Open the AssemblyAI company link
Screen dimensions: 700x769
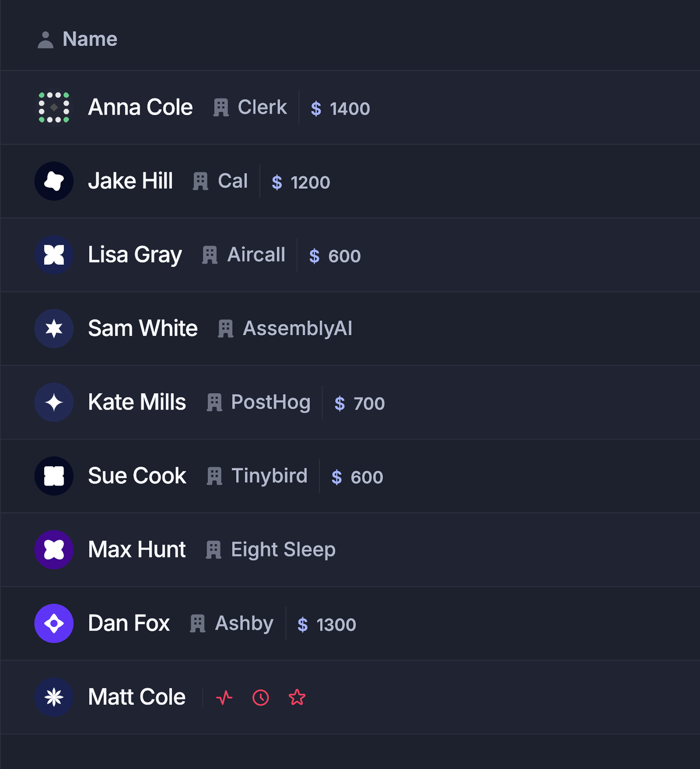(x=297, y=329)
